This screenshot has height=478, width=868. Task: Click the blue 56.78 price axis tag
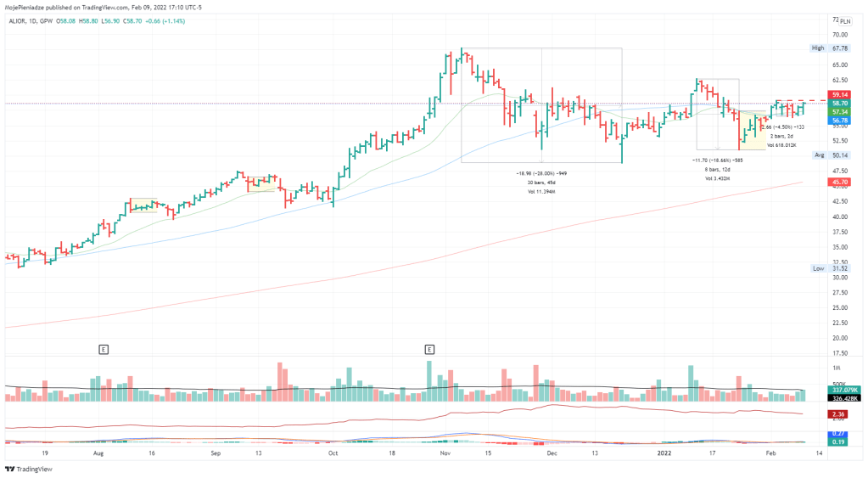tap(842, 121)
